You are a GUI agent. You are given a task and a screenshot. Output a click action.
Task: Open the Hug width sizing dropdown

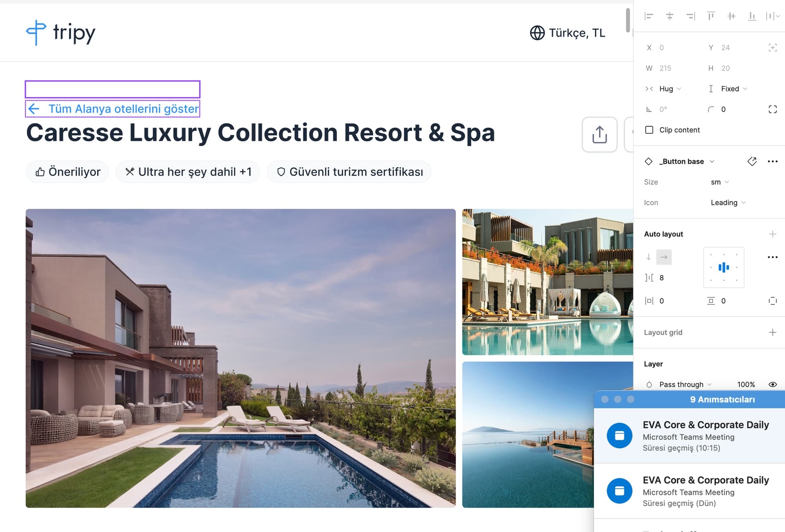pyautogui.click(x=670, y=89)
